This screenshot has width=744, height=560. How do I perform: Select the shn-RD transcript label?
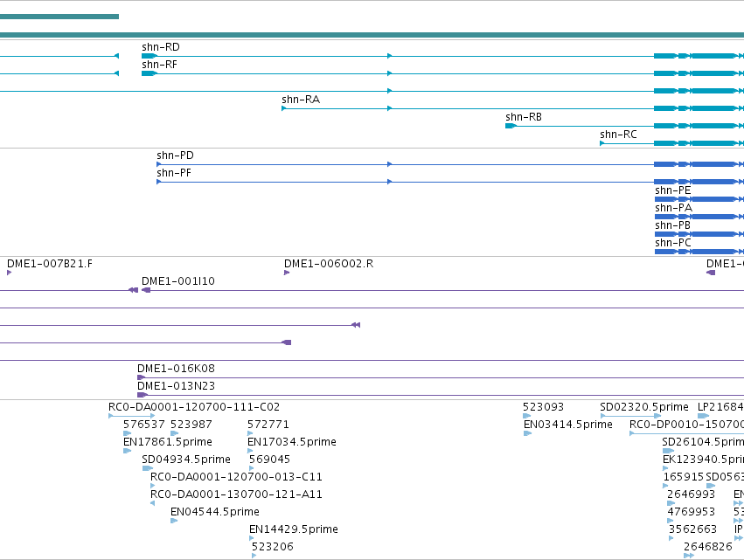[x=161, y=47]
